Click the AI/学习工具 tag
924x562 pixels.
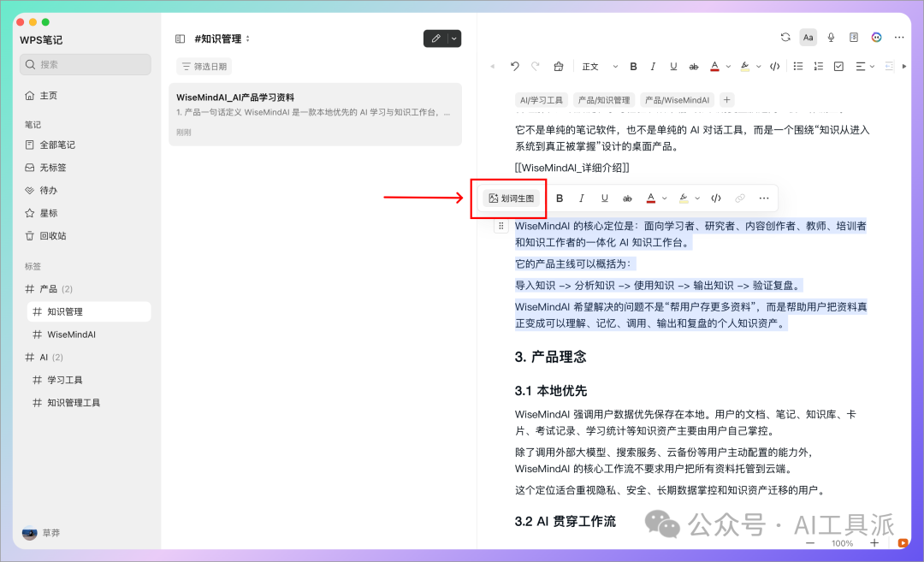pyautogui.click(x=541, y=100)
